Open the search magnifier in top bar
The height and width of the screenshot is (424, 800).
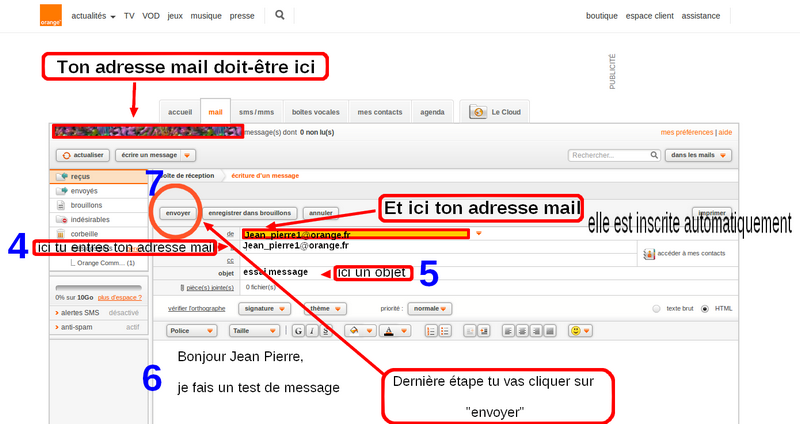[x=280, y=15]
